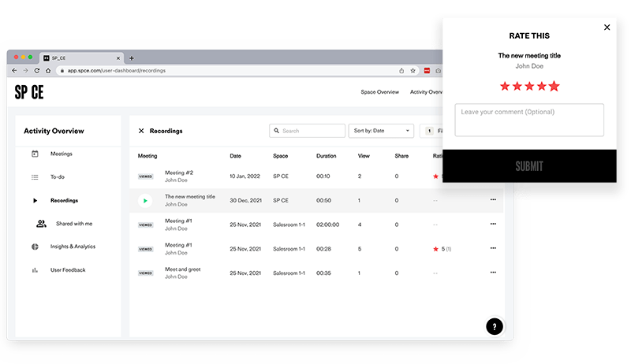Click the To-do list icon
The image size is (631, 364).
[x=35, y=177]
